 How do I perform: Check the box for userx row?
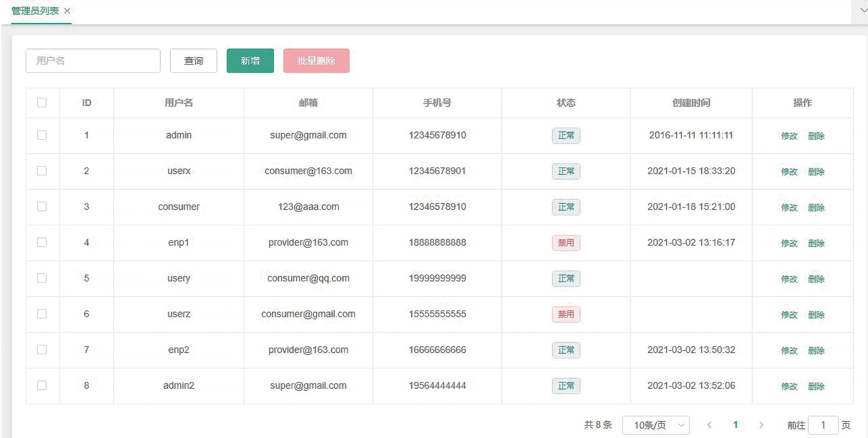point(42,171)
